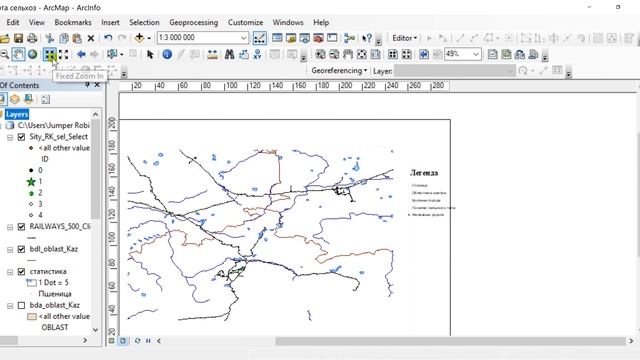
Task: Click the Save map document icon
Action: 18,38
